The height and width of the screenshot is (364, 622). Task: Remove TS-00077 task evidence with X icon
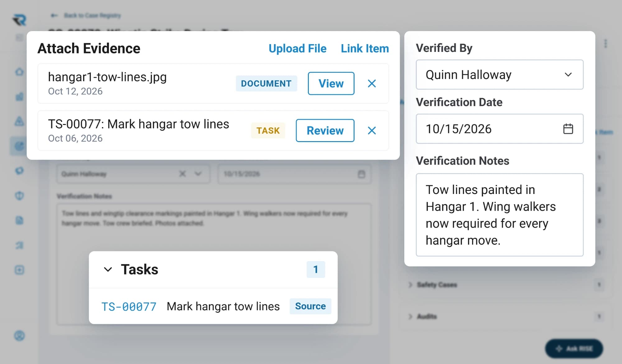point(372,131)
